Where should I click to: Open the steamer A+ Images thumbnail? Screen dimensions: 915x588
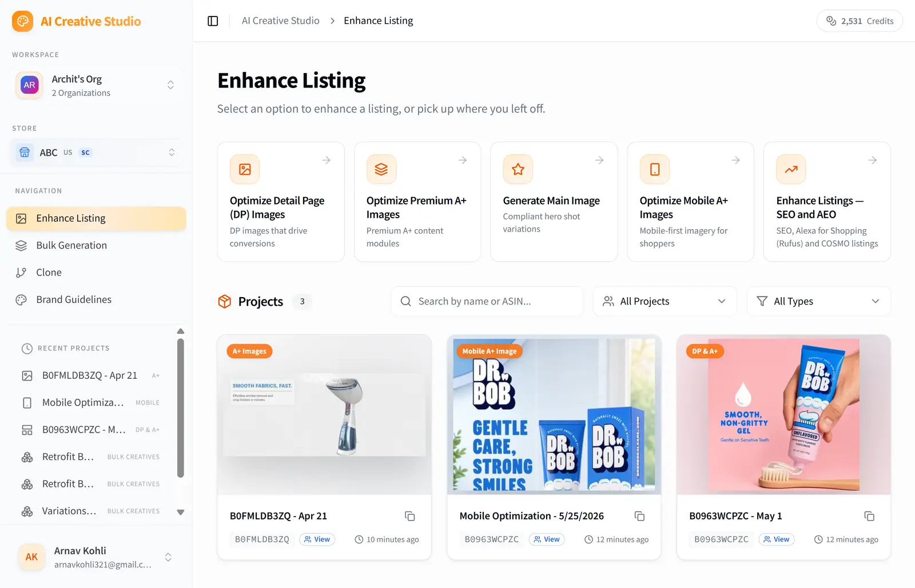(x=324, y=415)
